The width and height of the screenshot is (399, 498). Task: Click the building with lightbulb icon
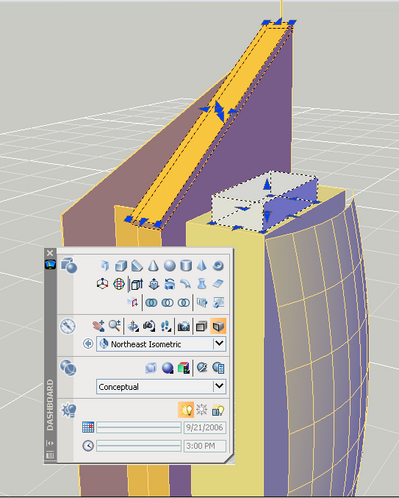pos(218,410)
